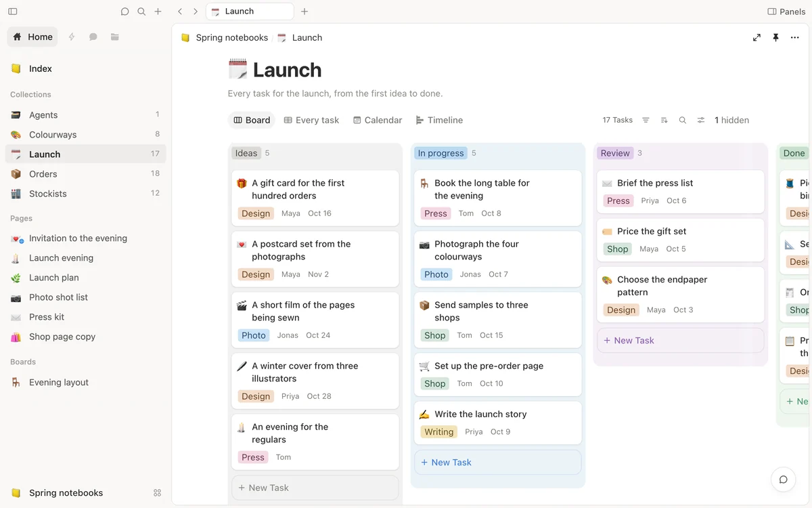Click Design tag on winter cover task
Screen dimensions: 812x508
256,396
